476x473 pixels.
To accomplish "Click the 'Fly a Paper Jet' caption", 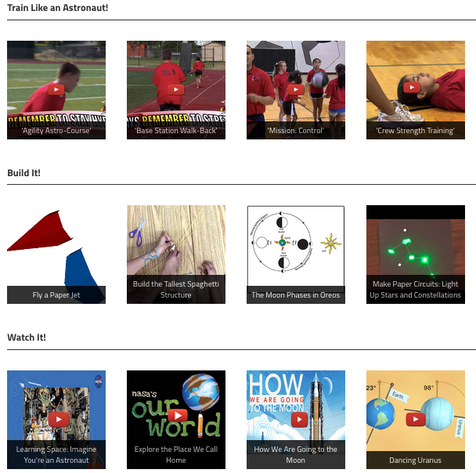I will tap(56, 294).
